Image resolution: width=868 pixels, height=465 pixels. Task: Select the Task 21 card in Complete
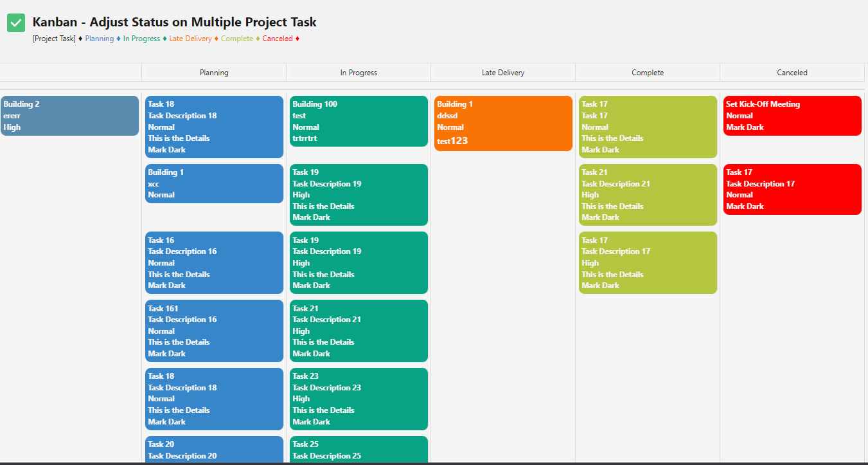click(648, 195)
